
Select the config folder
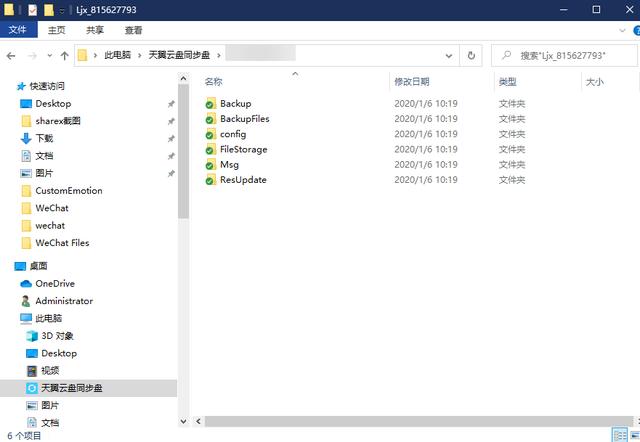pos(233,134)
